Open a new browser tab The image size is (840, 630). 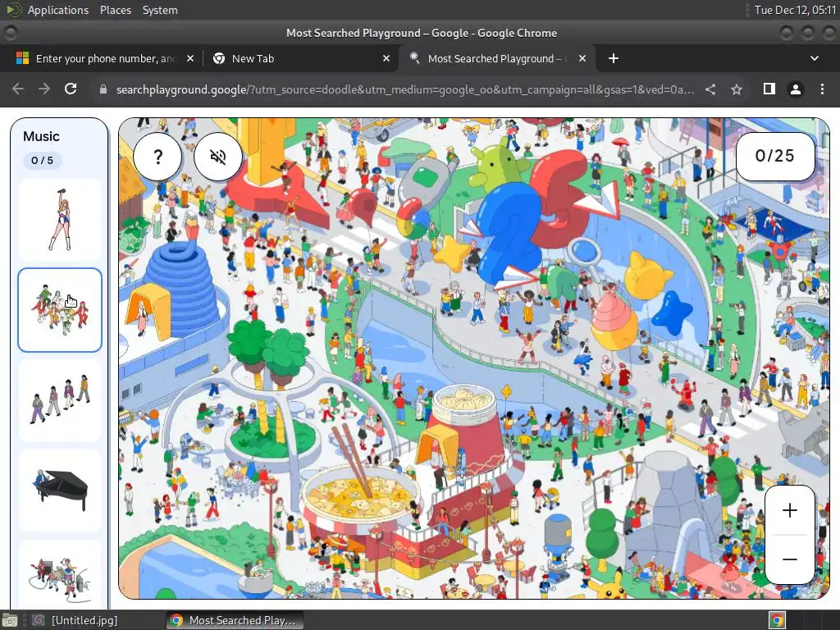(614, 58)
